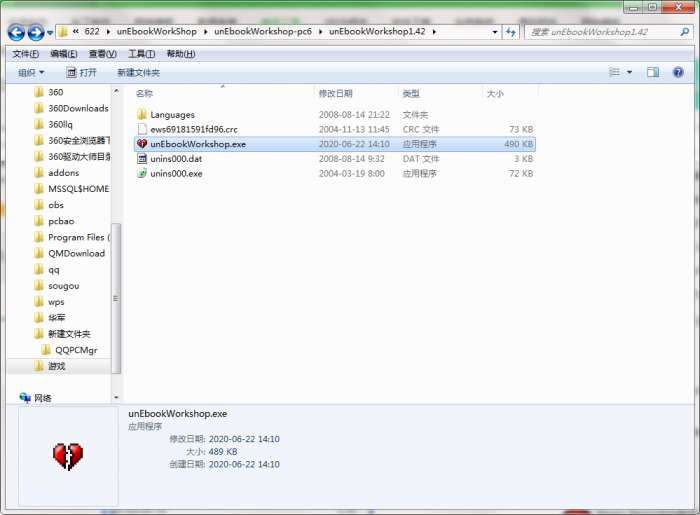Expand arrow after 622 breadcrumb

(108, 32)
